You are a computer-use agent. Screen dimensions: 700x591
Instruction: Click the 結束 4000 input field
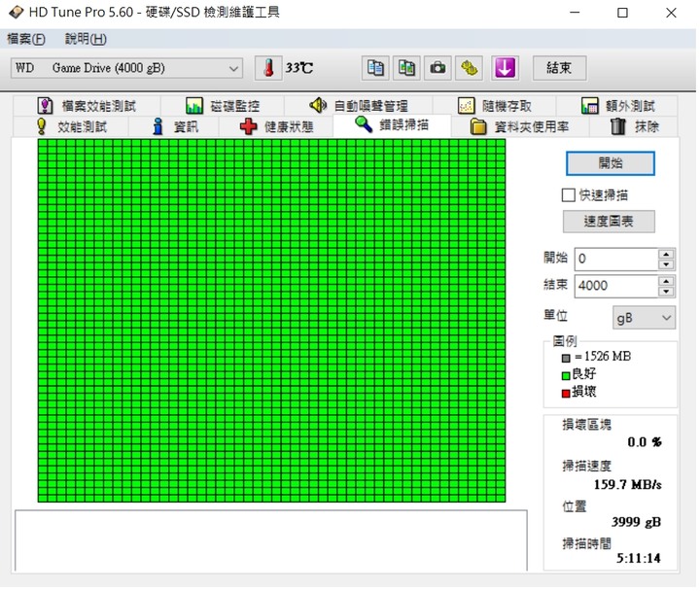(x=616, y=286)
